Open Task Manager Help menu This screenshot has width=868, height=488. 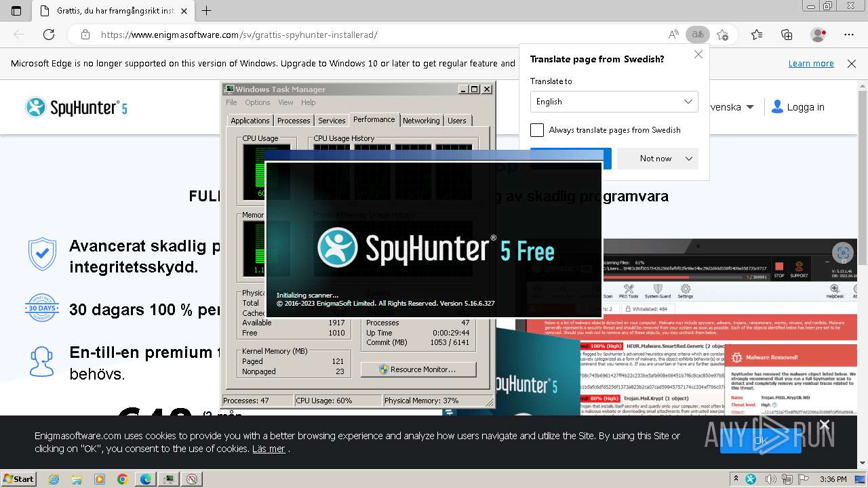coord(309,102)
